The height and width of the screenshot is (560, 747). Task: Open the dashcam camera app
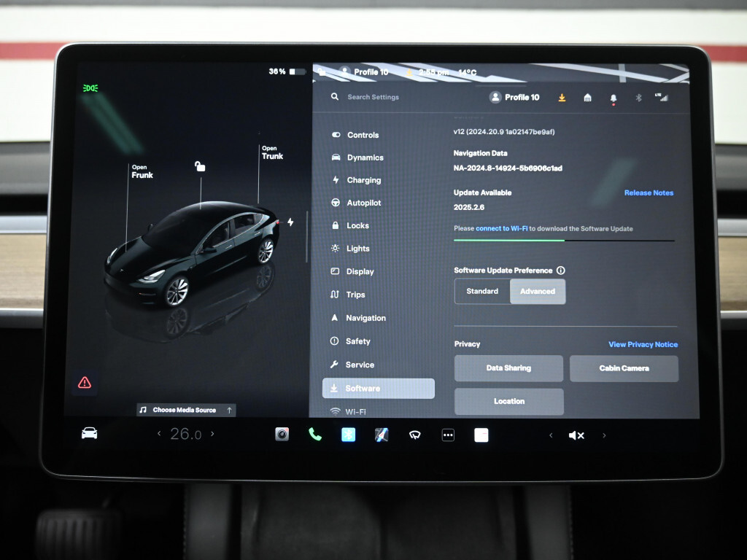click(x=282, y=435)
